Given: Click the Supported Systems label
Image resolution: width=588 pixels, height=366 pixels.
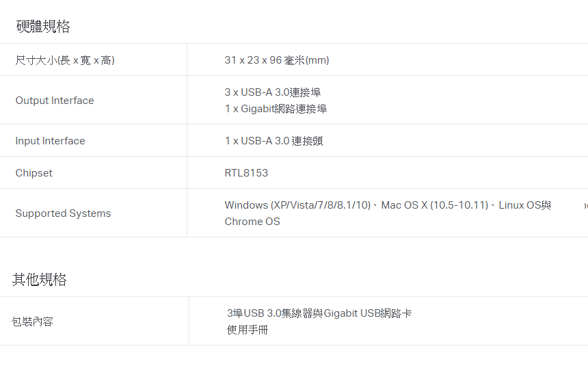Looking at the screenshot, I should coord(63,213).
